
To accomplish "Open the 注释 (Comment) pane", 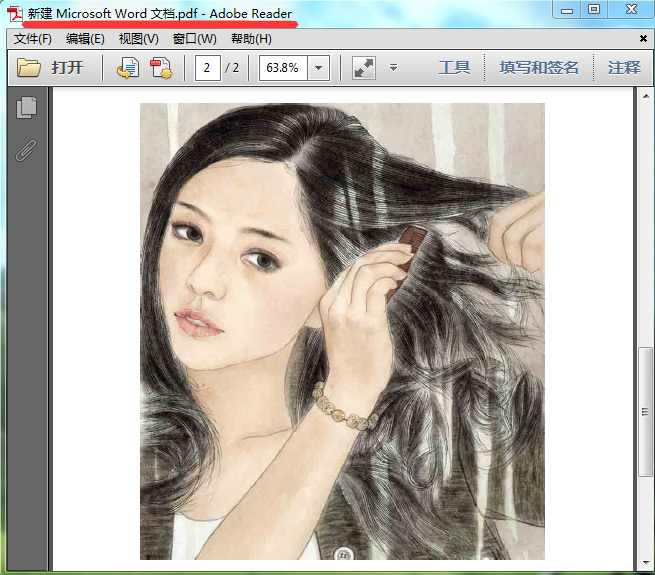I will tap(624, 68).
